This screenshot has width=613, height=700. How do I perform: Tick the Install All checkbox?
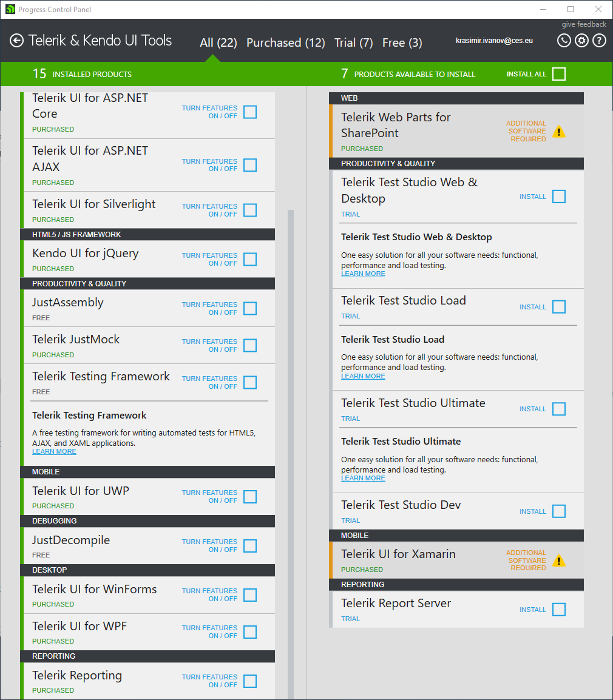(x=559, y=74)
